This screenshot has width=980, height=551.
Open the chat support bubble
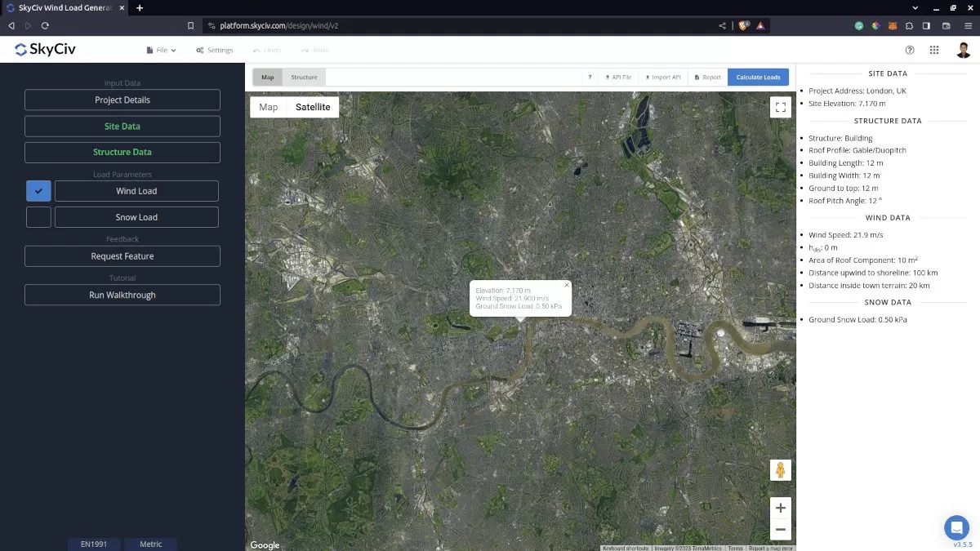955,527
